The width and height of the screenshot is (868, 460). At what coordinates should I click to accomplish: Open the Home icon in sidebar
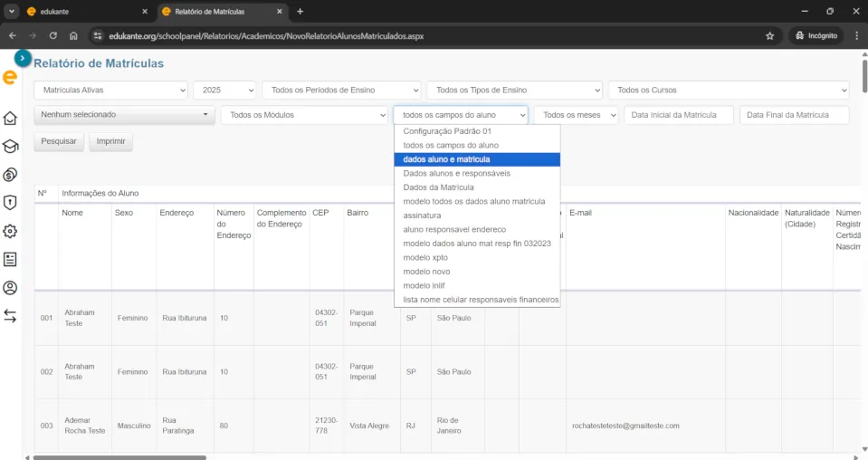[x=10, y=119]
